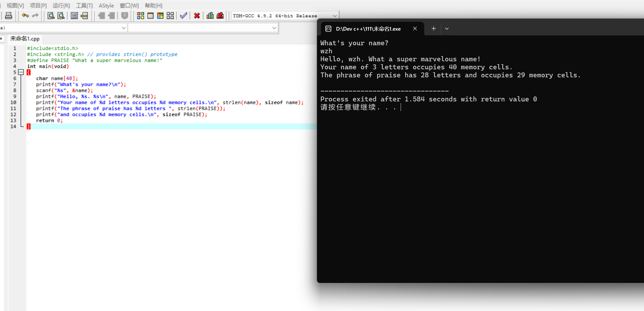Open terminal profile dropdown chevron
644x311 pixels.
447,29
